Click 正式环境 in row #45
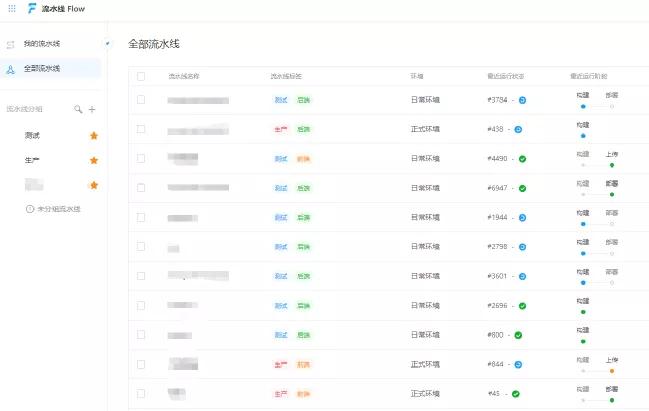Viewport: 649px width, 411px height. [425, 394]
